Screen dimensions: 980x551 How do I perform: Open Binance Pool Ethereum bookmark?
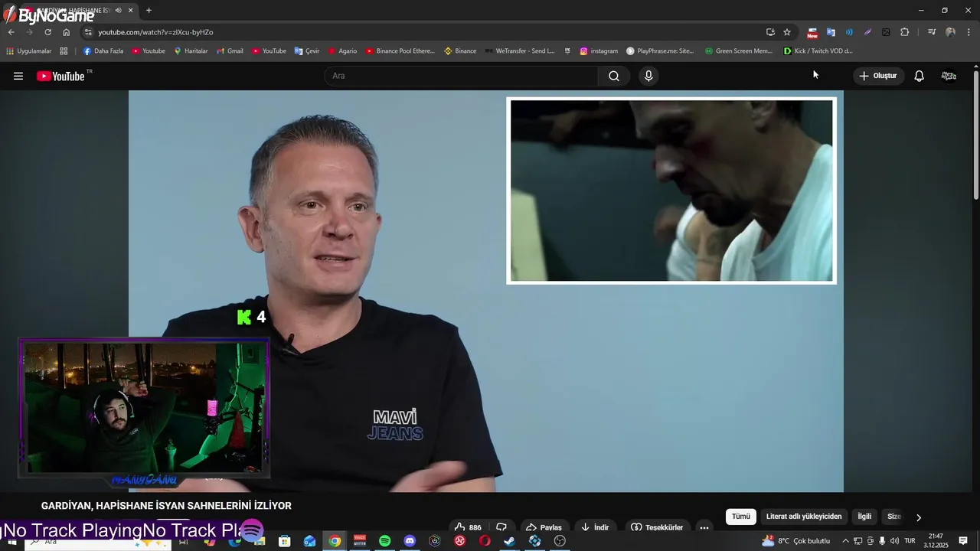click(x=400, y=51)
